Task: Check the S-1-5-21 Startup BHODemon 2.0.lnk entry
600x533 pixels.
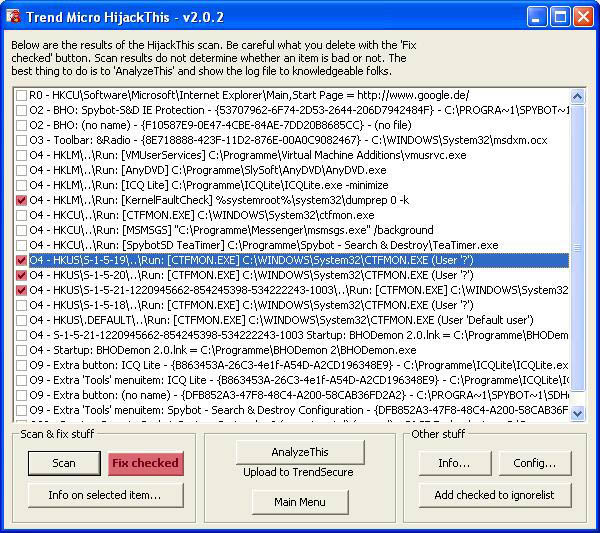Action: point(21,335)
